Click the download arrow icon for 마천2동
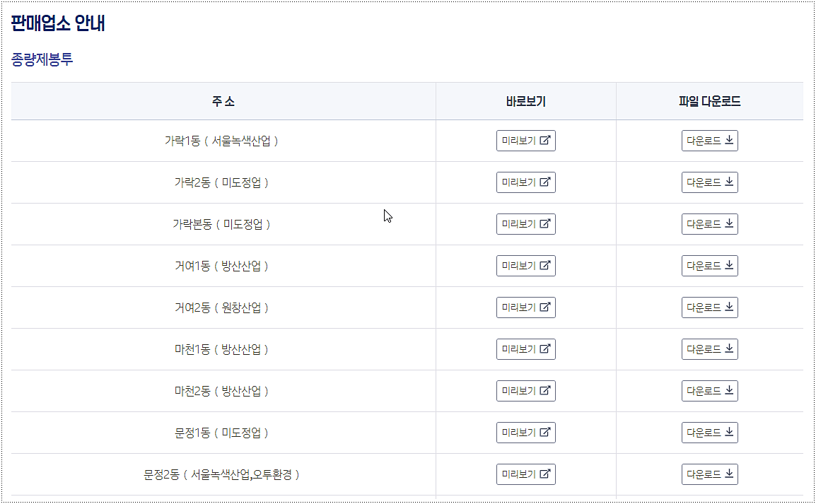The height and width of the screenshot is (504, 816). (728, 390)
